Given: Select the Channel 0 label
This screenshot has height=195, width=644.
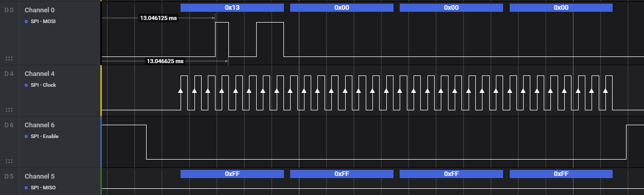Looking at the screenshot, I should [x=39, y=10].
